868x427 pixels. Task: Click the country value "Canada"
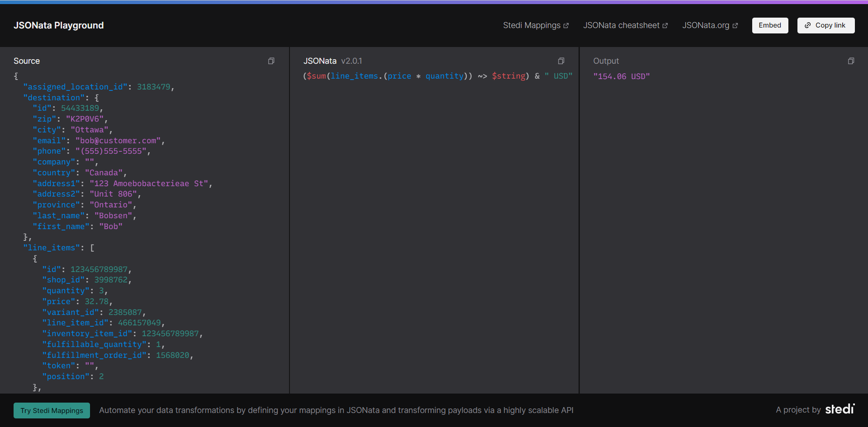pyautogui.click(x=104, y=173)
